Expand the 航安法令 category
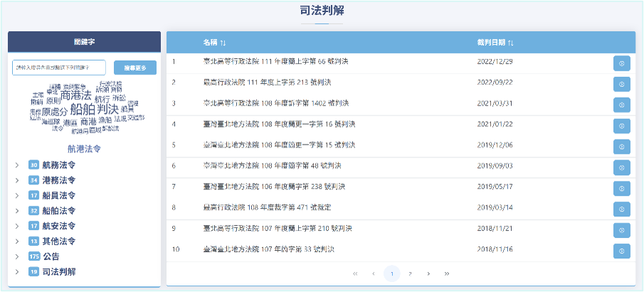Image resolution: width=644 pixels, height=292 pixels. pos(17,226)
